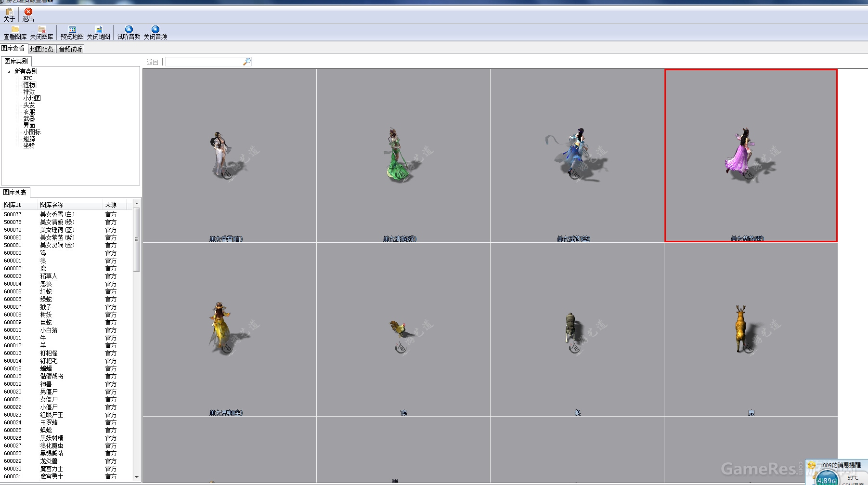Sort by the 图库名称 column header
Screen dimensions: 868x485
pos(70,205)
